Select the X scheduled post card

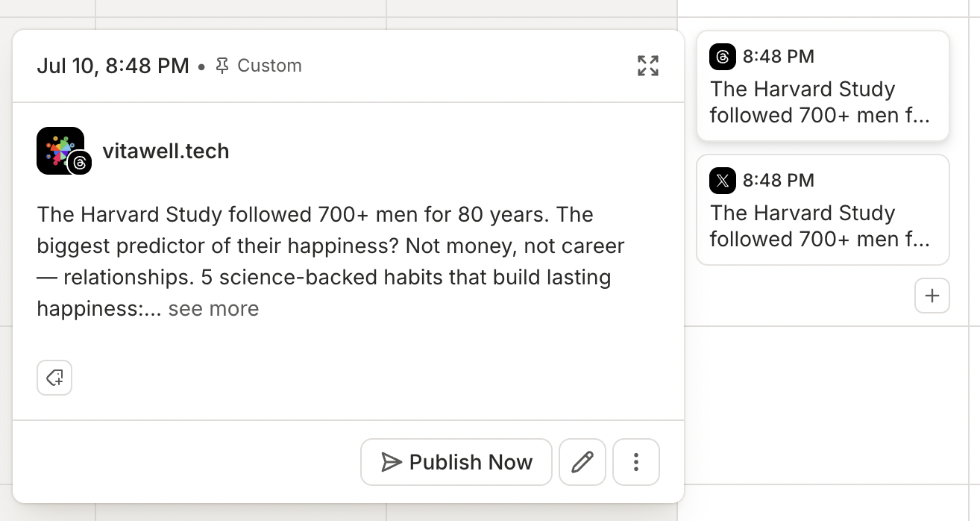pos(823,210)
